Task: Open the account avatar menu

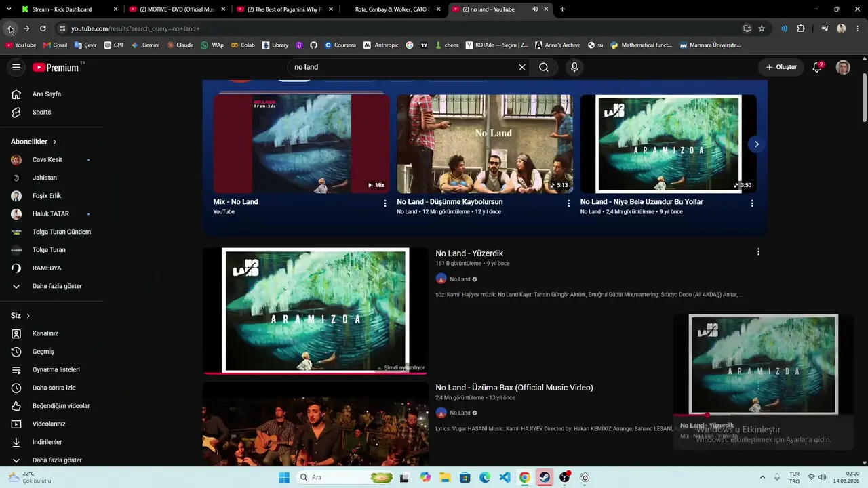Action: click(x=843, y=67)
